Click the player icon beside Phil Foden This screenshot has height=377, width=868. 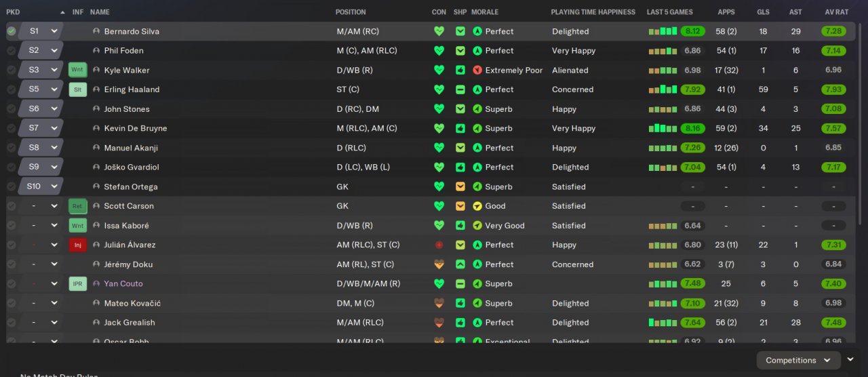coord(96,51)
